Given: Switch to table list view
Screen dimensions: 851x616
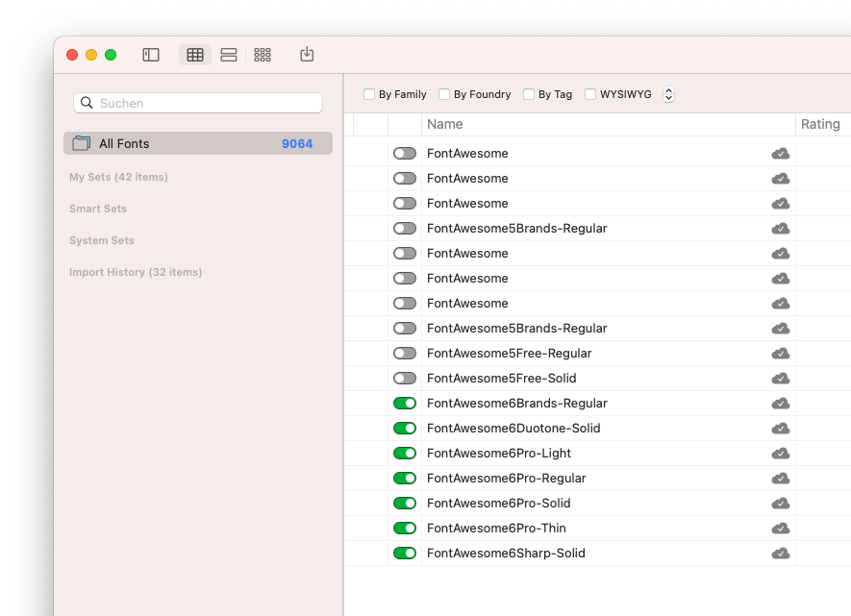Looking at the screenshot, I should [195, 55].
